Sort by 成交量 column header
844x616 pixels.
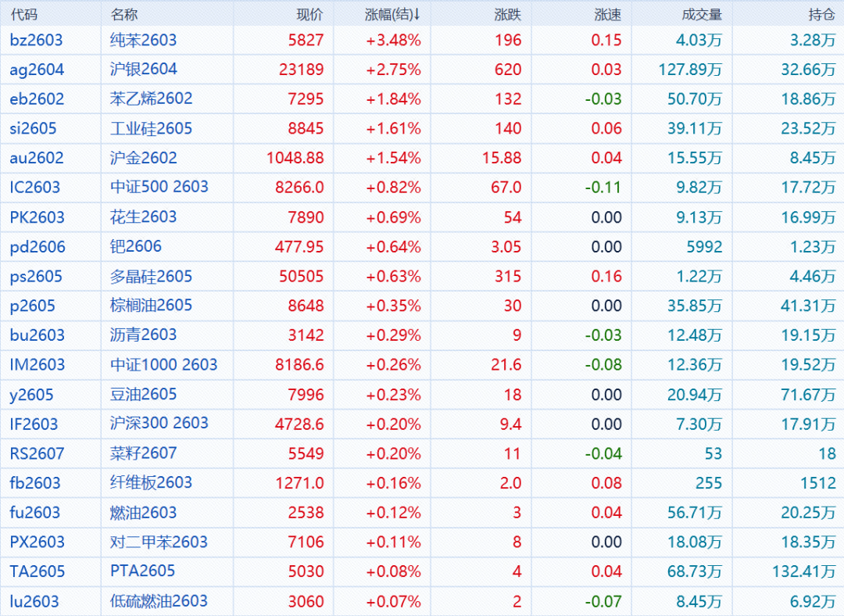[701, 14]
